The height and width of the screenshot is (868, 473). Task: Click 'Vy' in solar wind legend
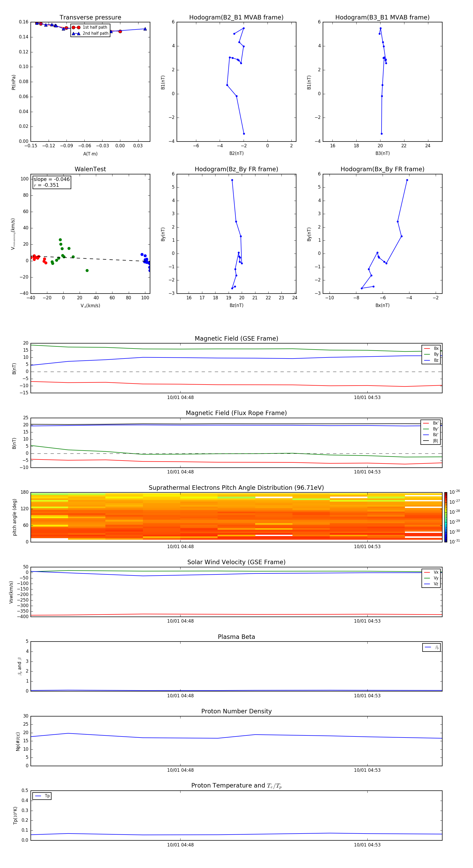click(431, 578)
